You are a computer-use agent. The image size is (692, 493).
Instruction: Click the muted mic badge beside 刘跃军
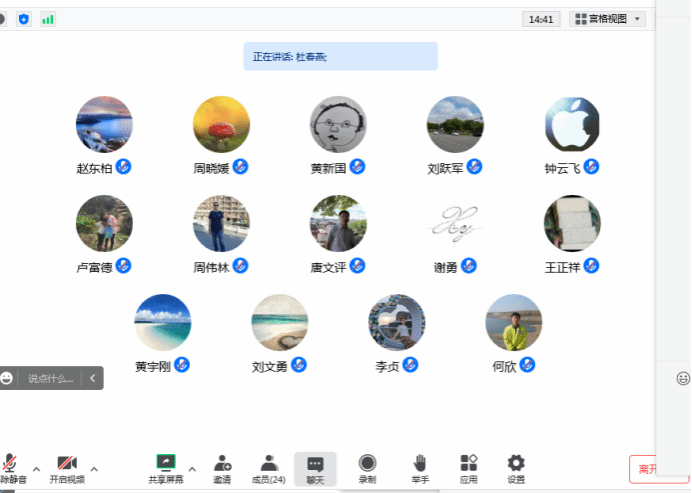coord(474,167)
